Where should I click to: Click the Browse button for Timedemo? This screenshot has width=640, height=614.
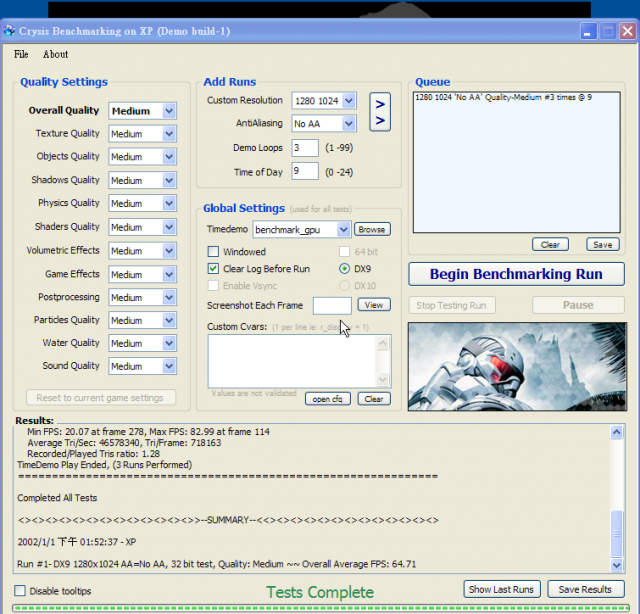coord(372,229)
